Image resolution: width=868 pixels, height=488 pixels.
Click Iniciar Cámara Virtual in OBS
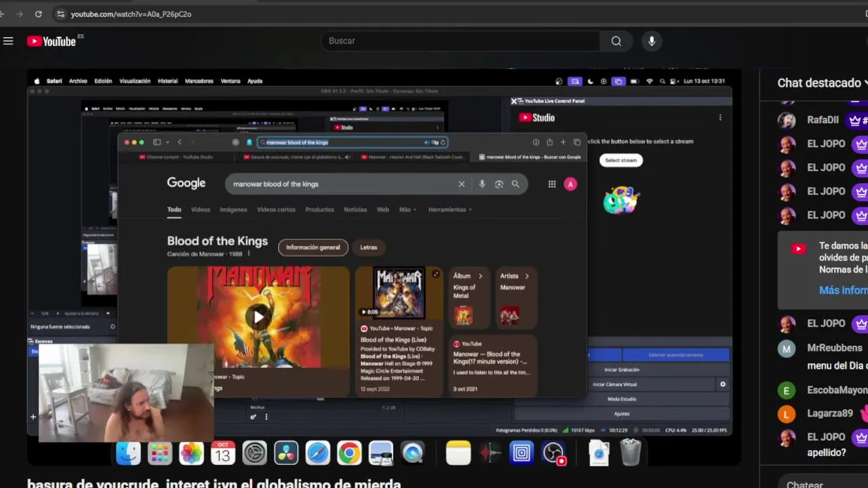tap(614, 384)
